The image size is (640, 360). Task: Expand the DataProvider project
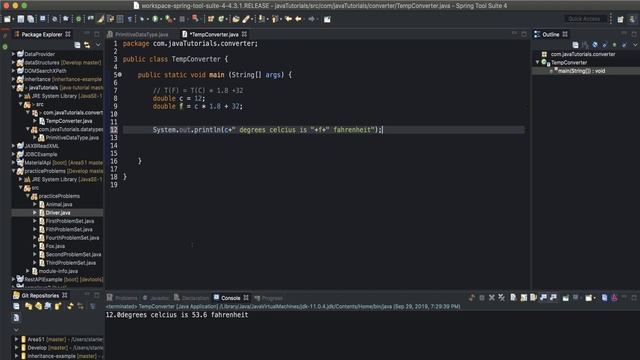(13, 54)
